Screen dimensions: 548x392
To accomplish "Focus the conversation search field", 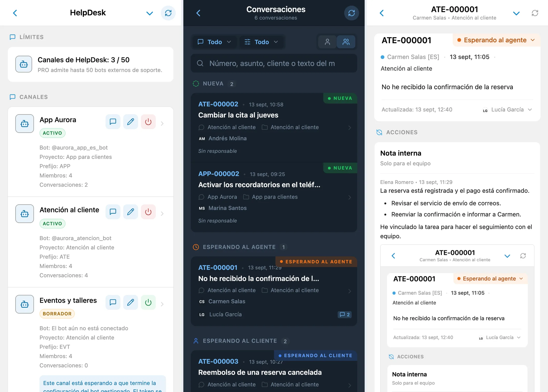I will tap(274, 63).
